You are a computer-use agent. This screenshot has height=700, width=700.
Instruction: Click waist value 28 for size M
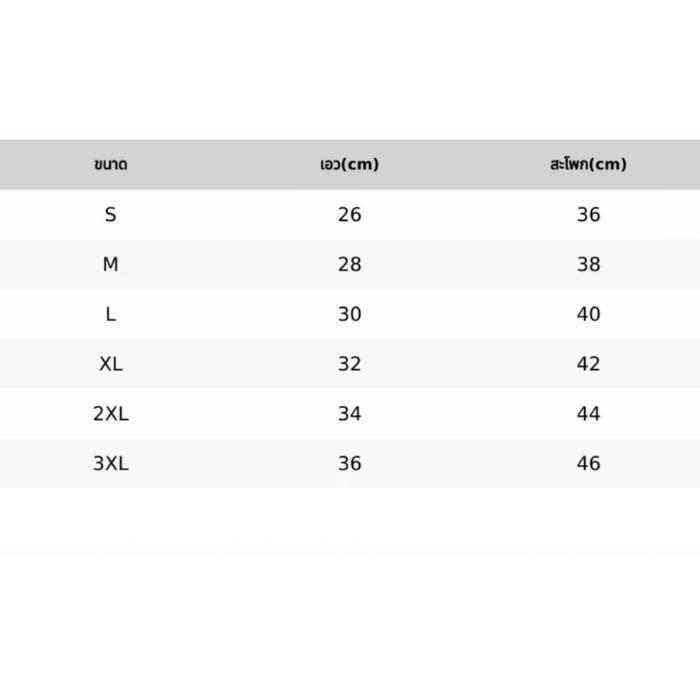coord(350,264)
